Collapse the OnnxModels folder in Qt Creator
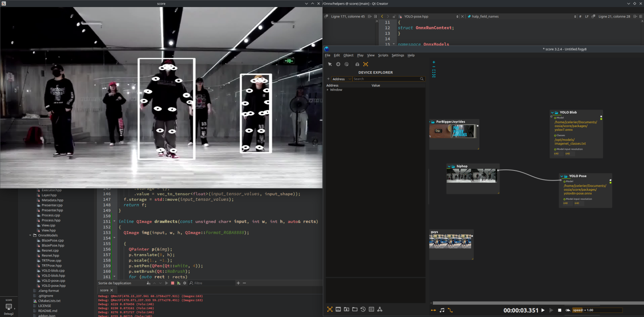Viewport: 644px width, 317px height. tap(31, 235)
